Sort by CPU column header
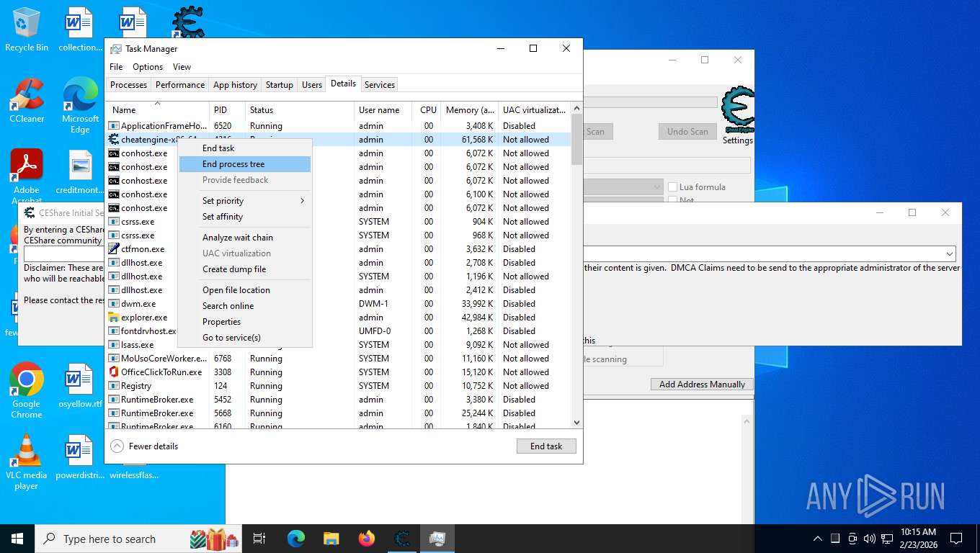 coord(428,110)
